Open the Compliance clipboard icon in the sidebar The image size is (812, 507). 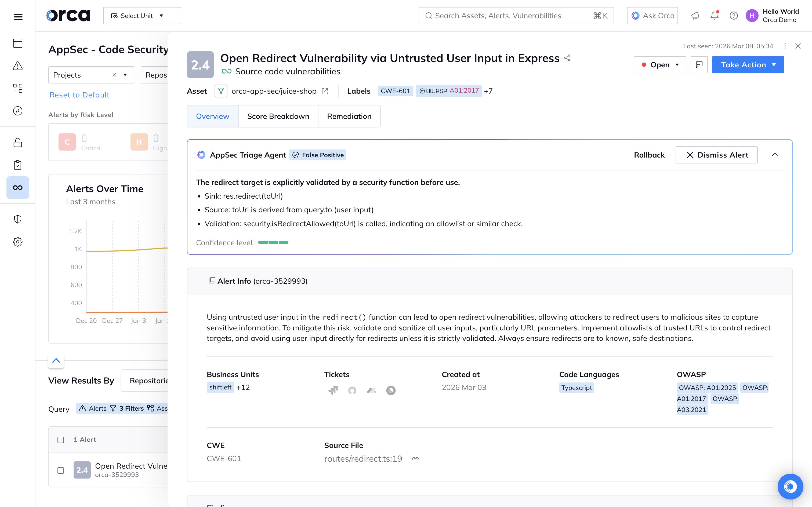coord(17,165)
